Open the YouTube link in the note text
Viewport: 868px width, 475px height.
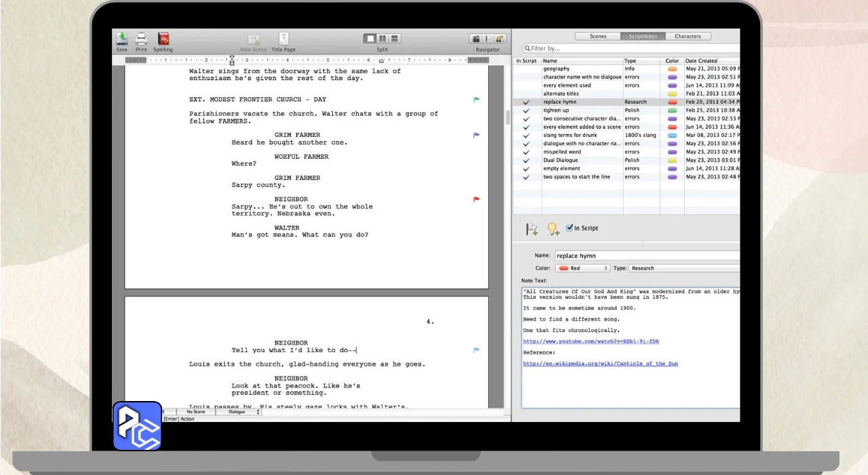591,341
